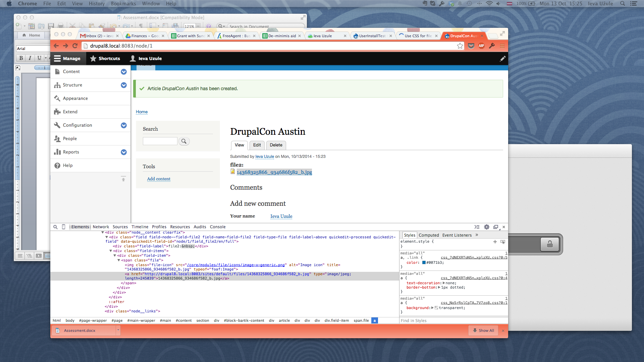Screen dimensions: 644x362
Task: Switch to the Console DevTools tab
Action: (218, 227)
